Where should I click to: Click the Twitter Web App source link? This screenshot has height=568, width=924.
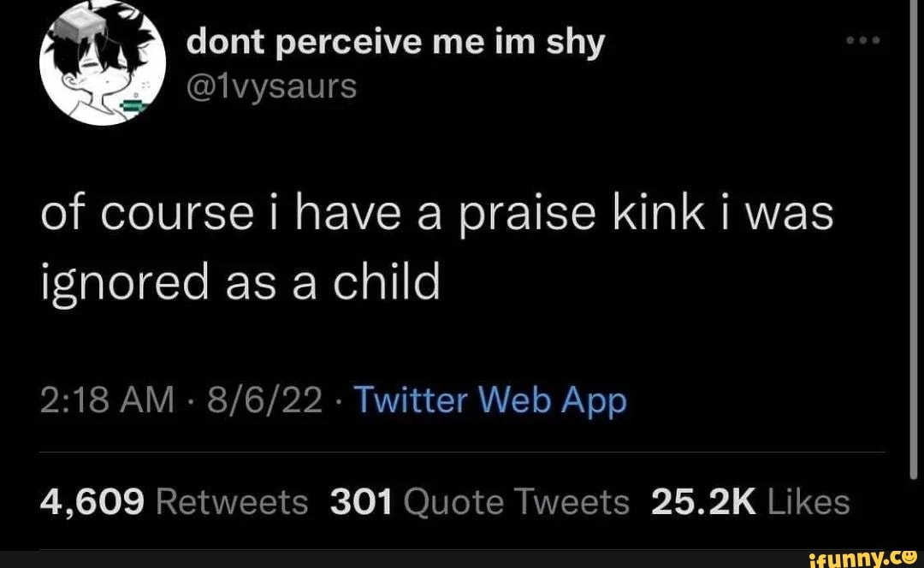point(489,400)
